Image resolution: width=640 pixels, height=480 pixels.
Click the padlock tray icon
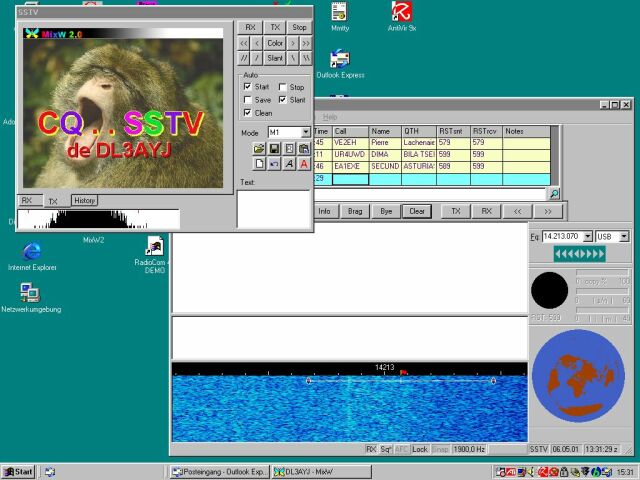tap(564, 472)
